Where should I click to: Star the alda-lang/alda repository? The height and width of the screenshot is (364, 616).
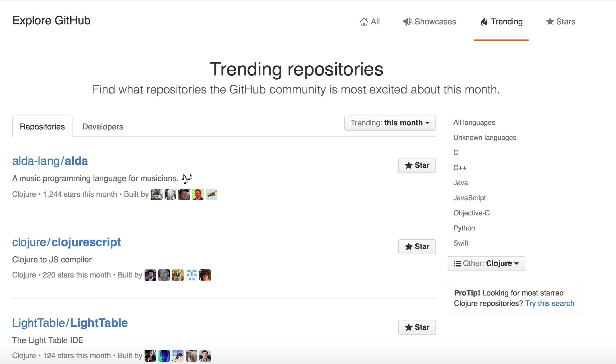click(417, 165)
